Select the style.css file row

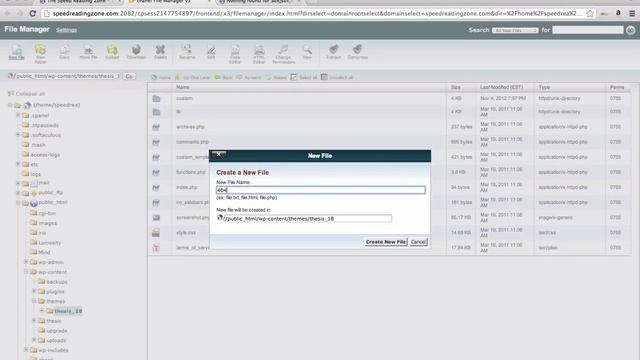point(389,233)
